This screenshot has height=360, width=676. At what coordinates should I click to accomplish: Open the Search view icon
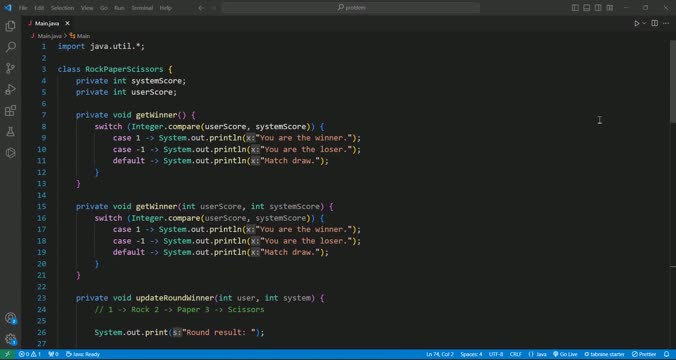[10, 47]
